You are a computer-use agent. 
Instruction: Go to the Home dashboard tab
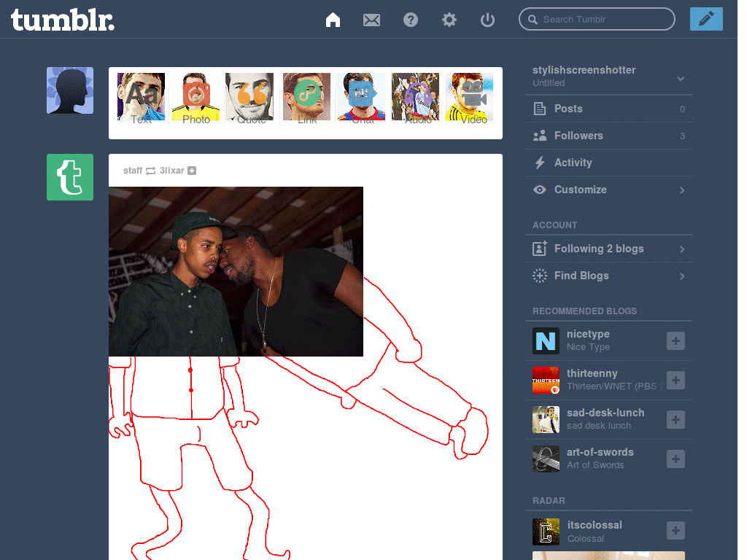pyautogui.click(x=333, y=20)
